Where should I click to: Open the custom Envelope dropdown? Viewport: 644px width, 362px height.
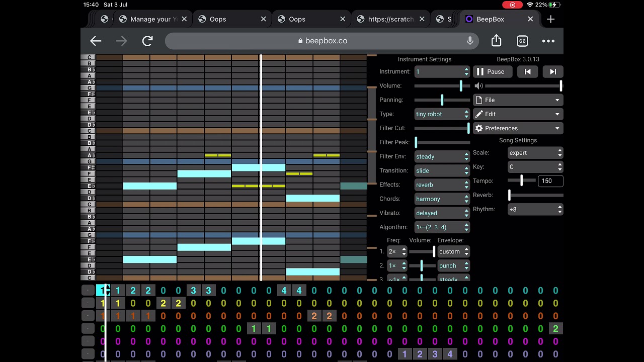pos(453,251)
